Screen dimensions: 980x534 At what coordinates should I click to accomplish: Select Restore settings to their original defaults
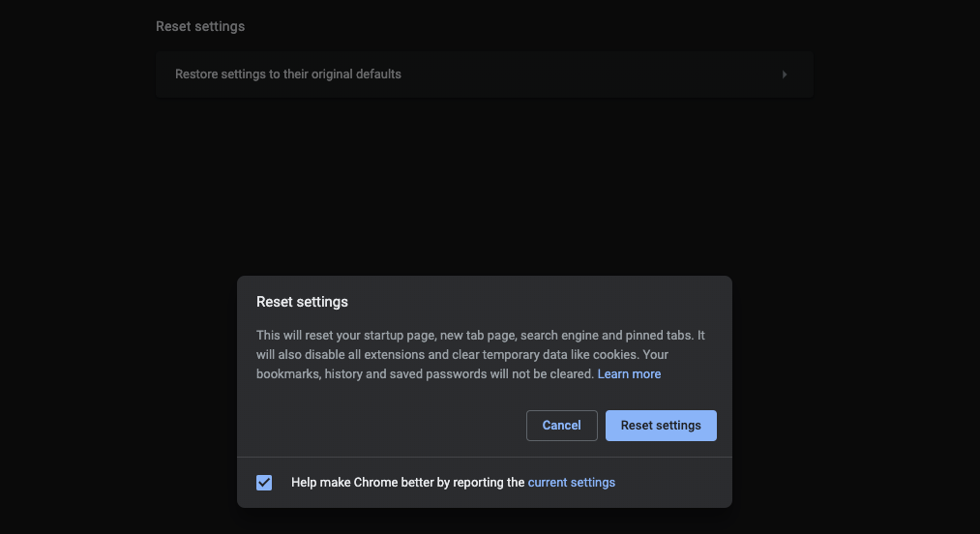[485, 74]
